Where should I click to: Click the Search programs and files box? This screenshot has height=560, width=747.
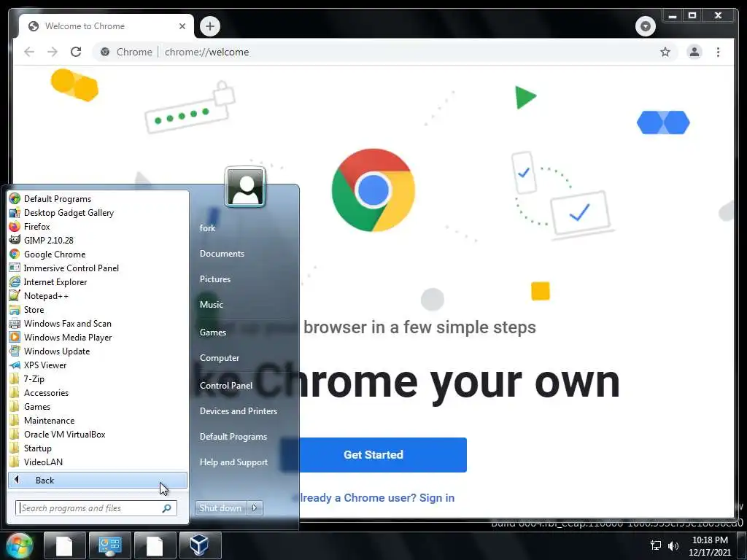tap(96, 508)
